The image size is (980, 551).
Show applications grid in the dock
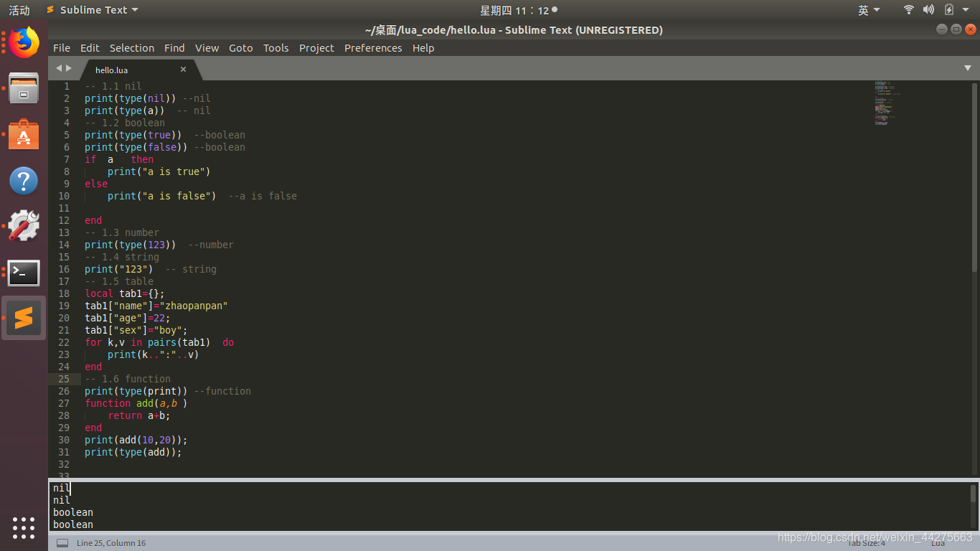tap(24, 527)
